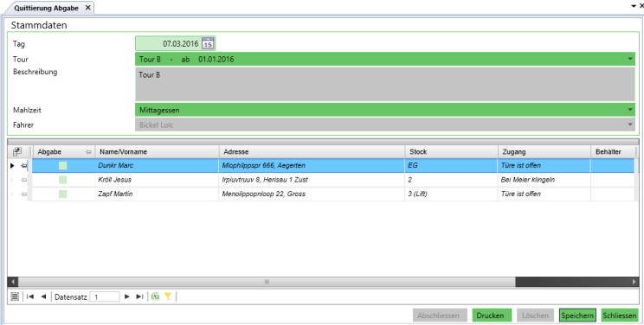Image resolution: width=644 pixels, height=325 pixels.
Task: Click the grid column chooser icon in header corner
Action: click(16, 152)
